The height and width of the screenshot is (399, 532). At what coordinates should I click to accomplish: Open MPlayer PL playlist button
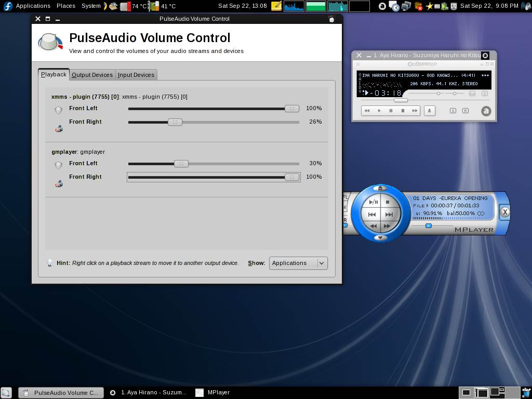345,197
